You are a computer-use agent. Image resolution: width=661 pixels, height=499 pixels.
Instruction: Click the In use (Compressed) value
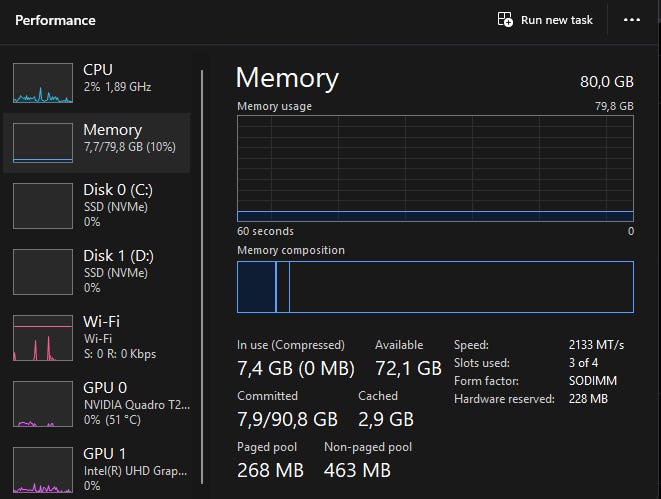295,368
